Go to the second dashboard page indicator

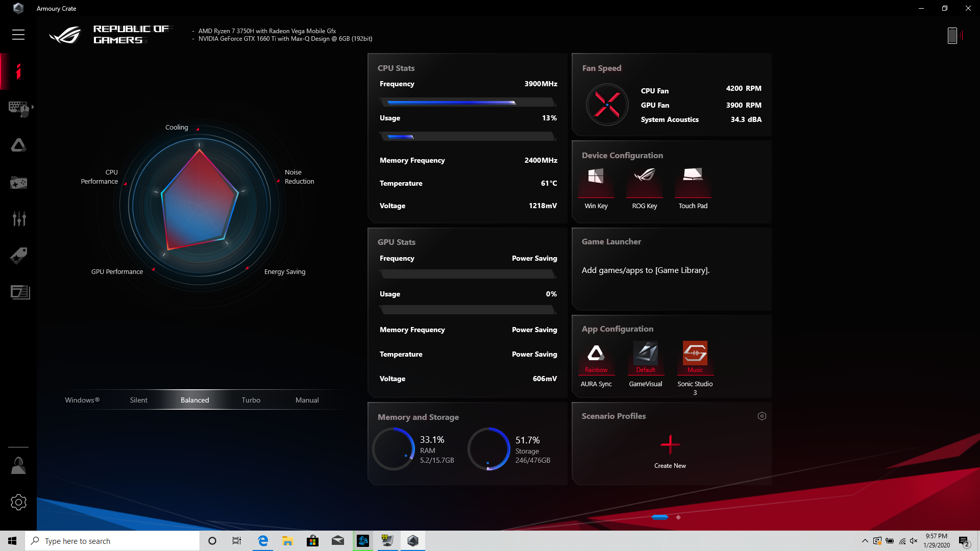[x=678, y=517]
